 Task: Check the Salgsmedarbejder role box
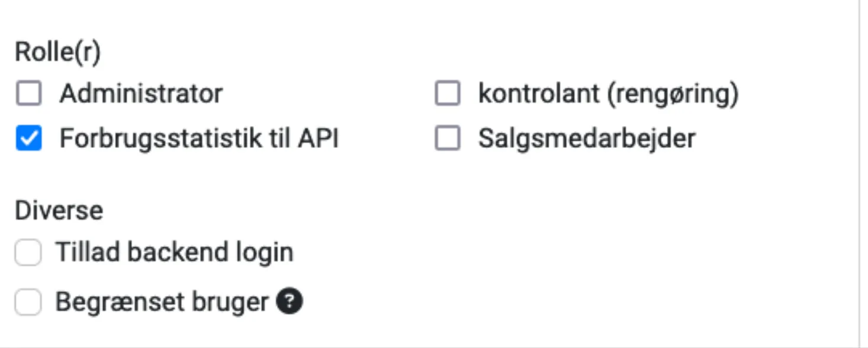pos(448,139)
